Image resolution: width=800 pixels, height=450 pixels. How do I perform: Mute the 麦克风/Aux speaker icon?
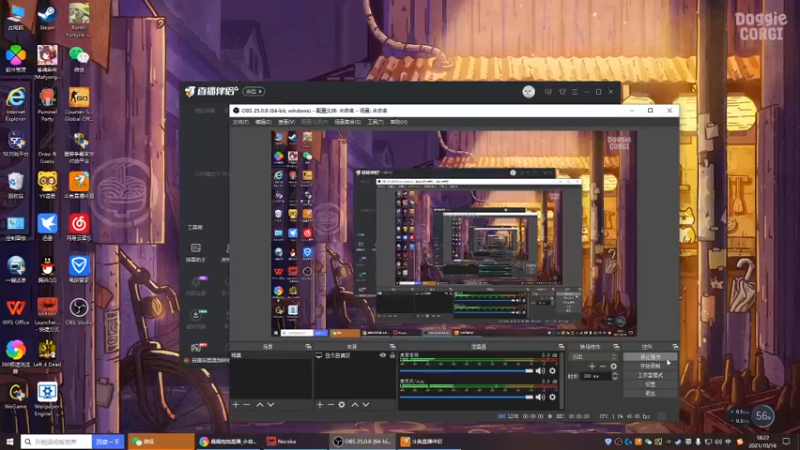(540, 397)
